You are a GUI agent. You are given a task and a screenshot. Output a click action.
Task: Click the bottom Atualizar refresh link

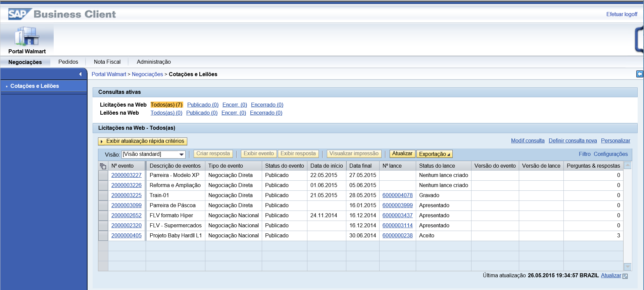click(611, 275)
